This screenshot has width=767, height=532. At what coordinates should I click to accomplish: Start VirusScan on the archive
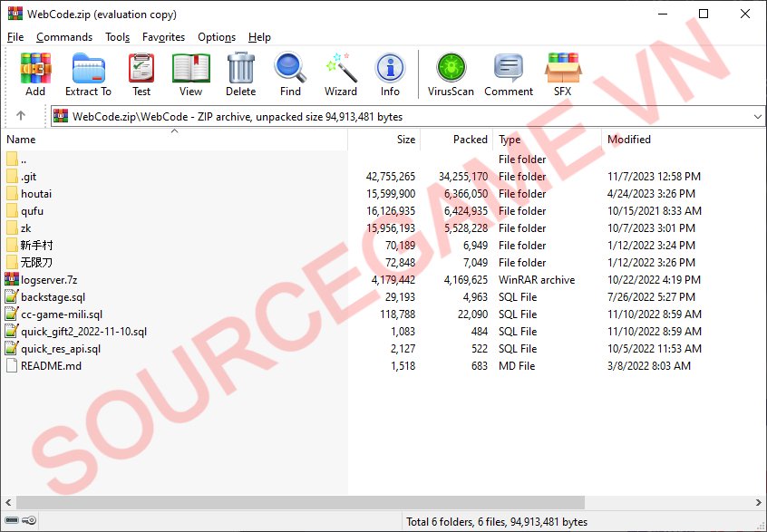tap(451, 74)
